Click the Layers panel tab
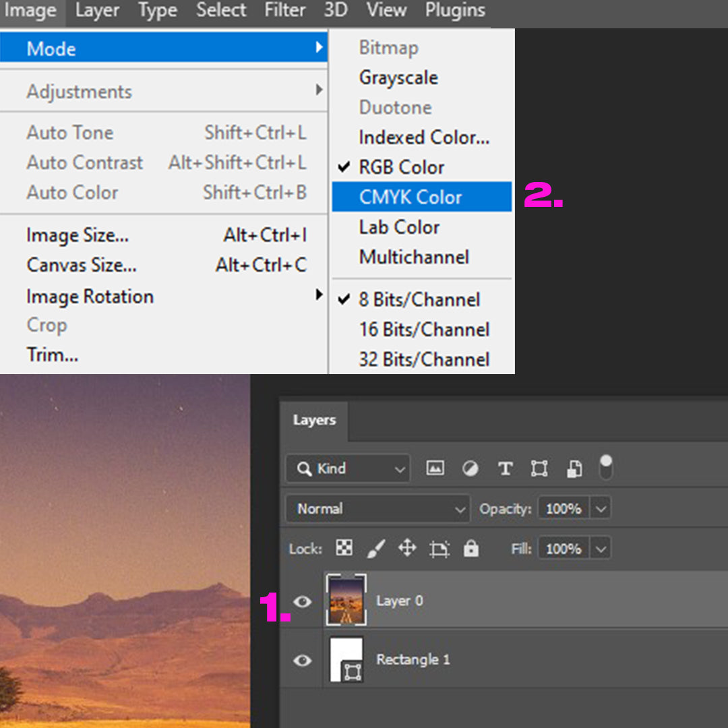728x728 pixels. 314,421
